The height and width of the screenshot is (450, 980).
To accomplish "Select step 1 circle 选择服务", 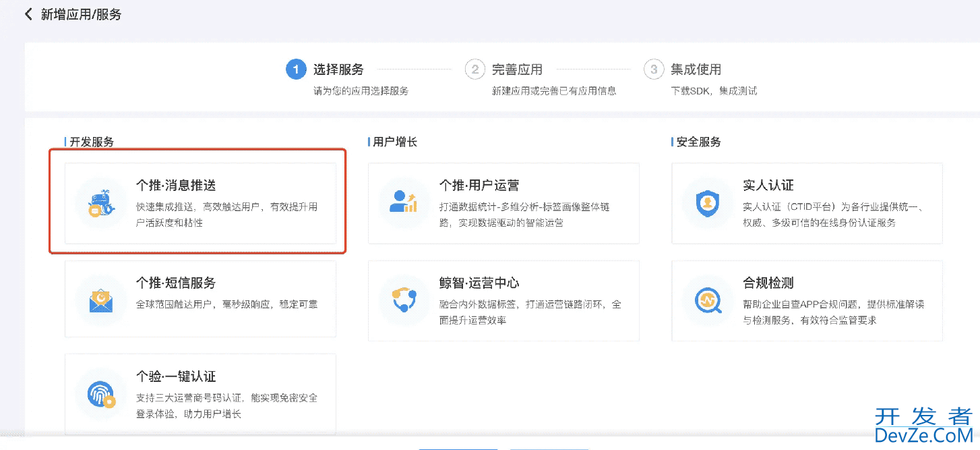I will pyautogui.click(x=296, y=69).
